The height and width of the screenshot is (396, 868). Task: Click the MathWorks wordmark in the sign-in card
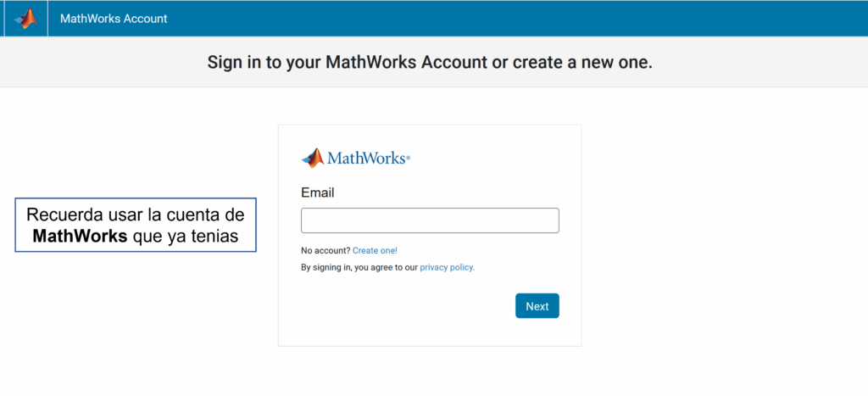coord(366,159)
